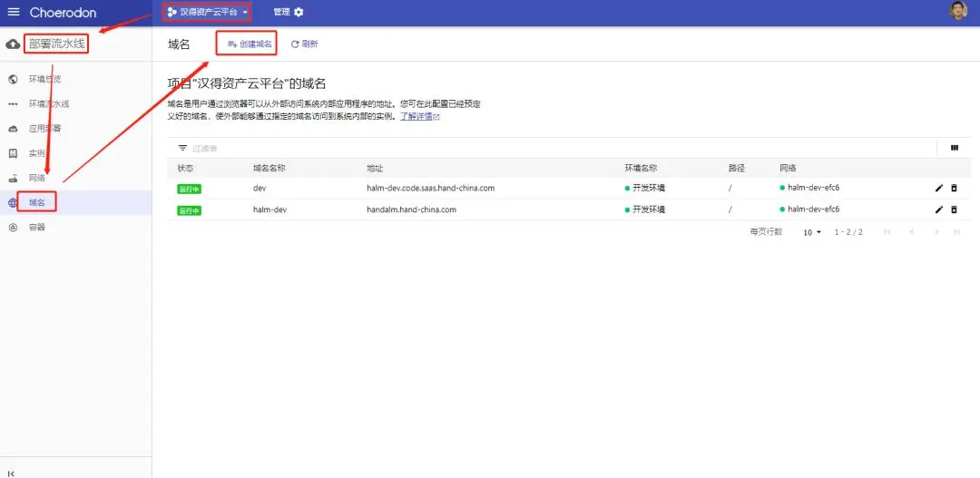The image size is (980, 478).
Task: Click the filter funnel icon
Action: pyautogui.click(x=182, y=148)
